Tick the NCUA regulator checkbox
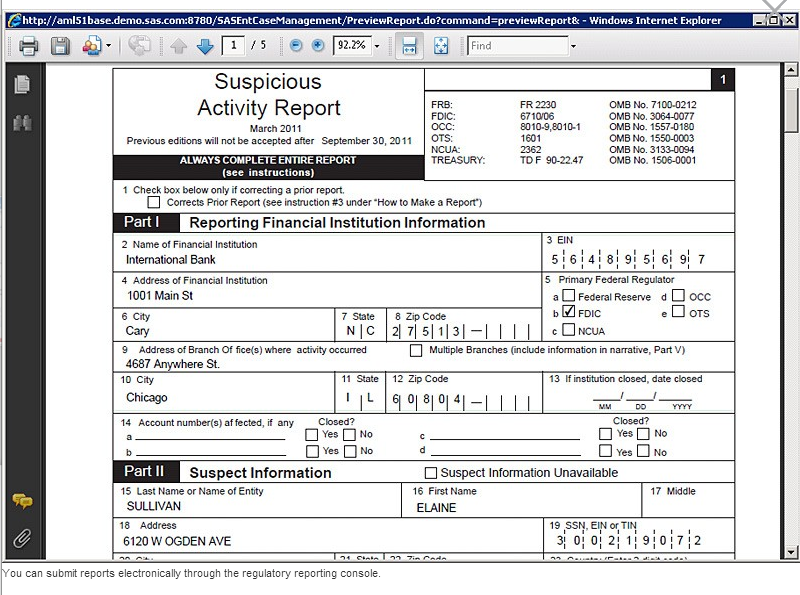The width and height of the screenshot is (800, 595). click(569, 330)
